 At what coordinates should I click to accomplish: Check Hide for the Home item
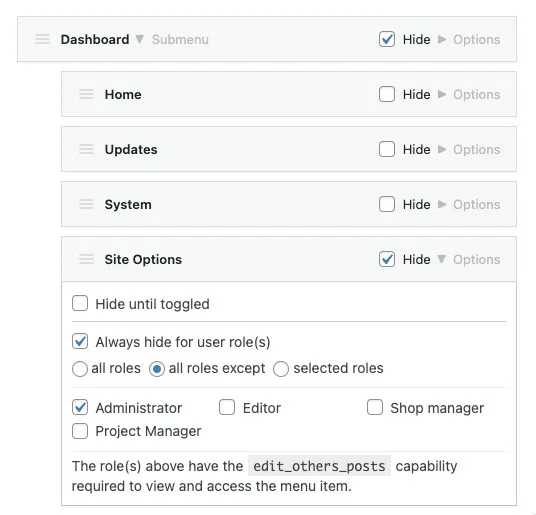(387, 94)
